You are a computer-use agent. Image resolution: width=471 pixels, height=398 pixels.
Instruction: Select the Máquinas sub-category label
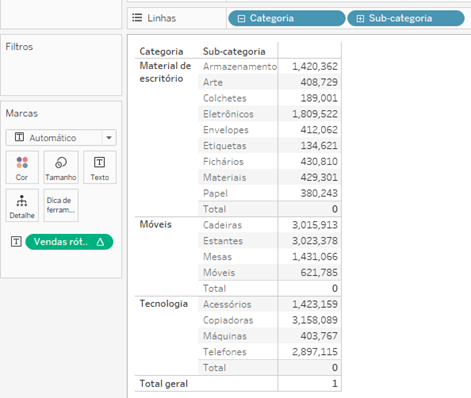pos(225,336)
